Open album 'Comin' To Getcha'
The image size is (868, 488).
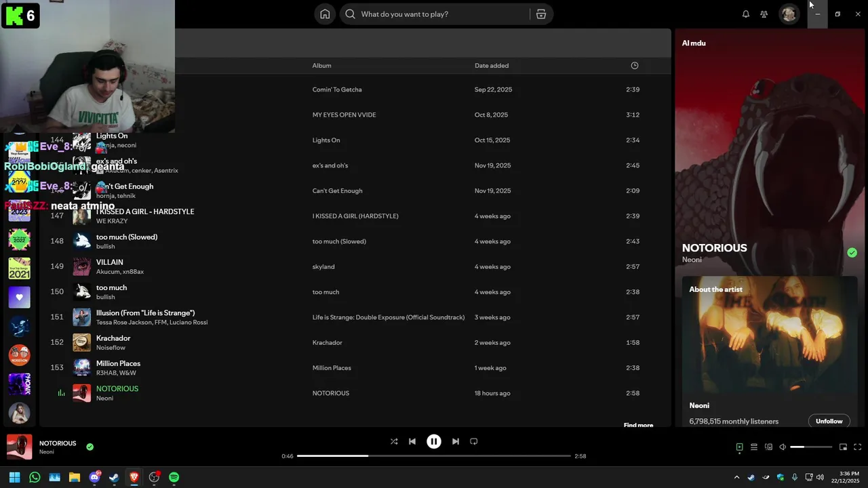coord(337,89)
